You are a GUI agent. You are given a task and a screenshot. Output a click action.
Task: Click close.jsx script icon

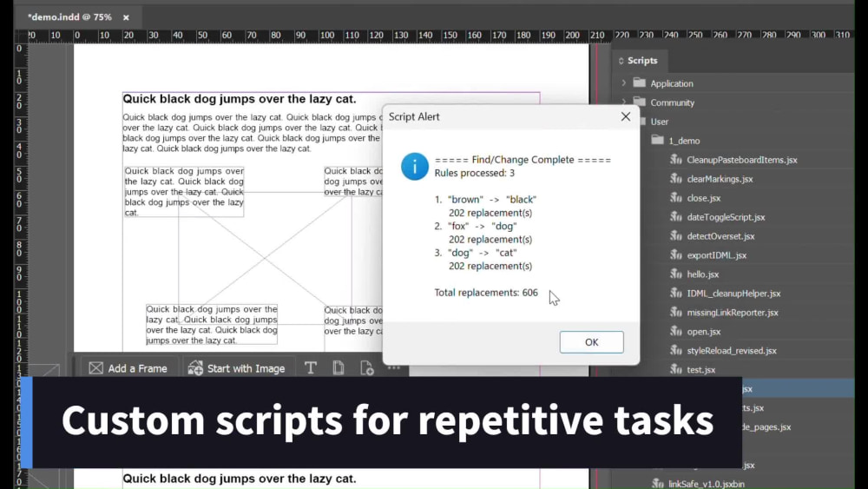tap(676, 197)
